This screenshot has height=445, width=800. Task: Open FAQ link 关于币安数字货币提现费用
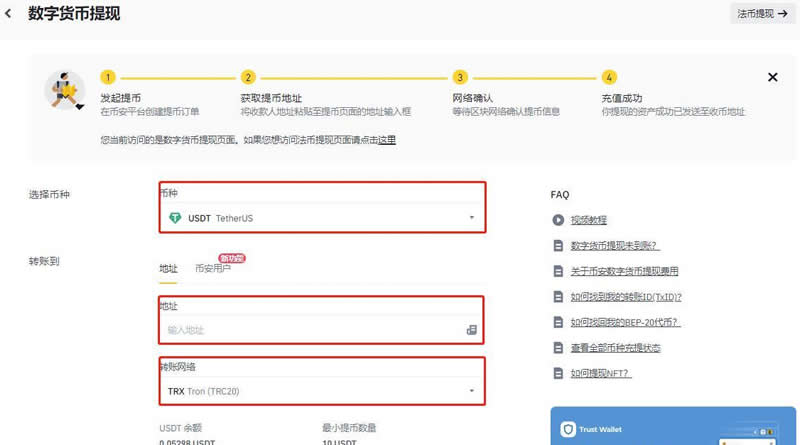coord(624,271)
